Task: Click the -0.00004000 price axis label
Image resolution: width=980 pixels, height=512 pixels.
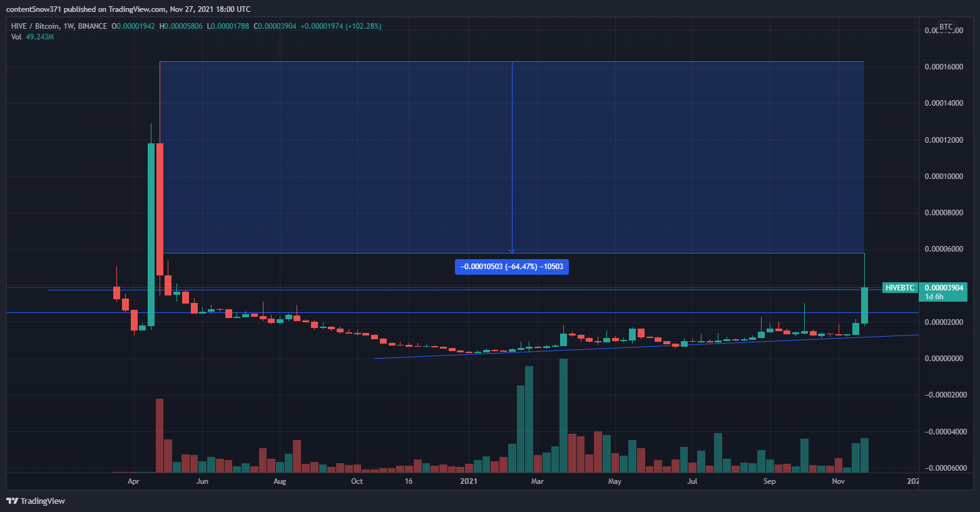Action: (x=946, y=432)
